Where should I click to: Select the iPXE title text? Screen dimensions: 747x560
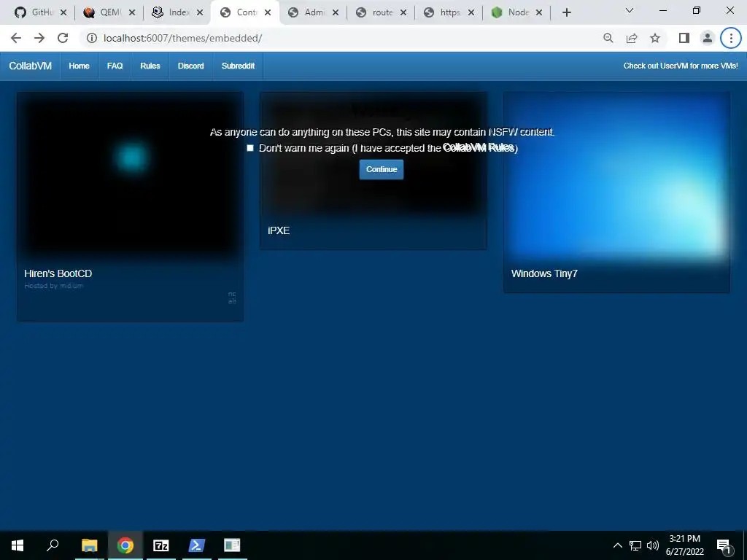(x=279, y=230)
